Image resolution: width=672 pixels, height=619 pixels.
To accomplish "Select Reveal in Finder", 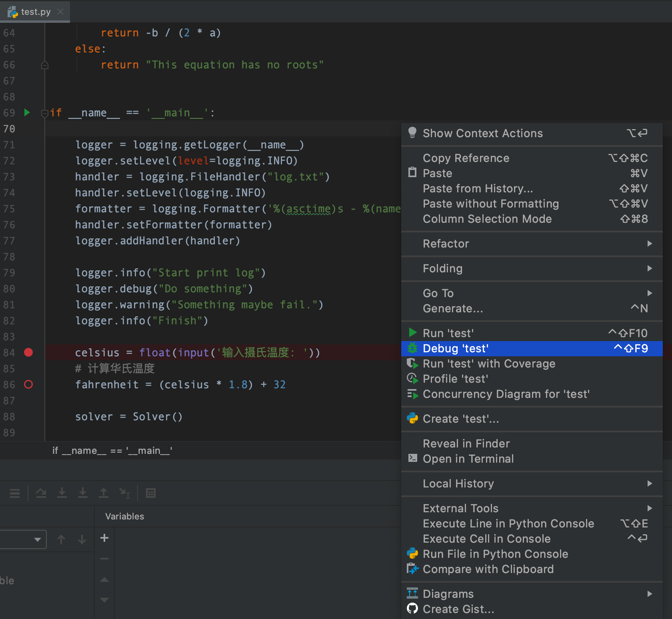I will (532, 443).
